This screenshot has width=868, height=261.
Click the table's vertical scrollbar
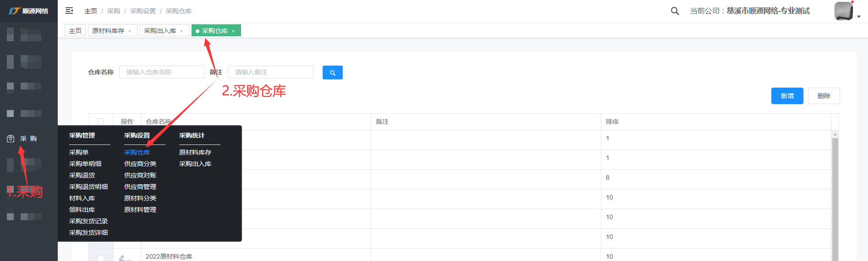[835, 197]
